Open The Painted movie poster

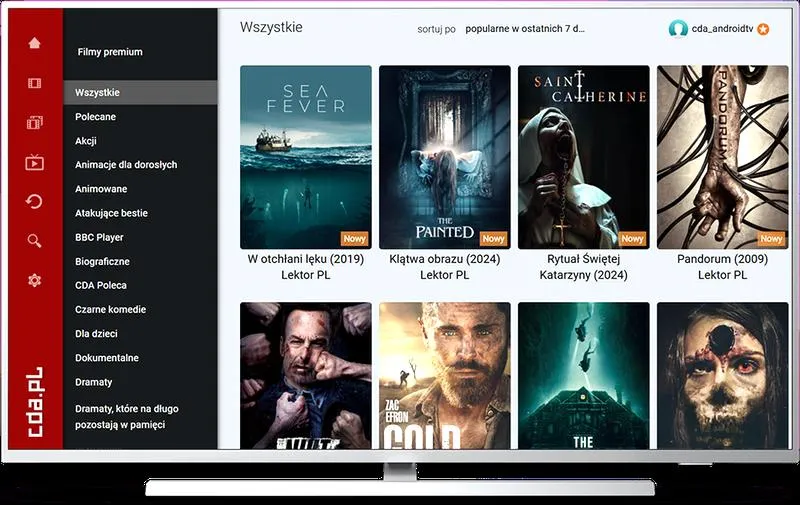point(444,157)
